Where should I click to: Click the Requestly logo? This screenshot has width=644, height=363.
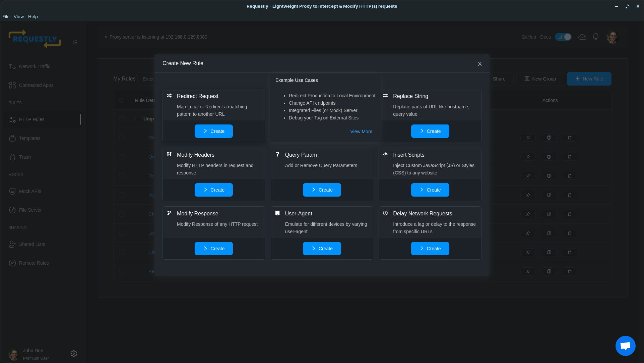pyautogui.click(x=35, y=39)
